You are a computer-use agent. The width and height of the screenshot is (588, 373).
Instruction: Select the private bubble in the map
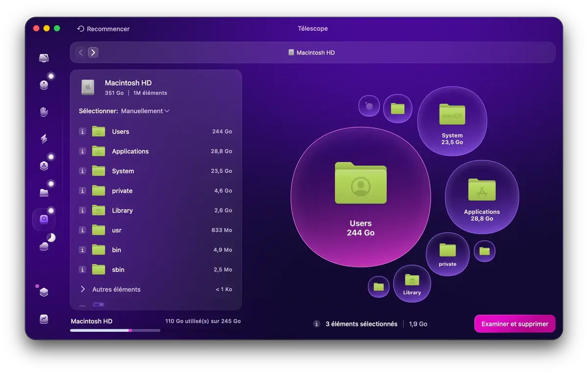pyautogui.click(x=447, y=254)
